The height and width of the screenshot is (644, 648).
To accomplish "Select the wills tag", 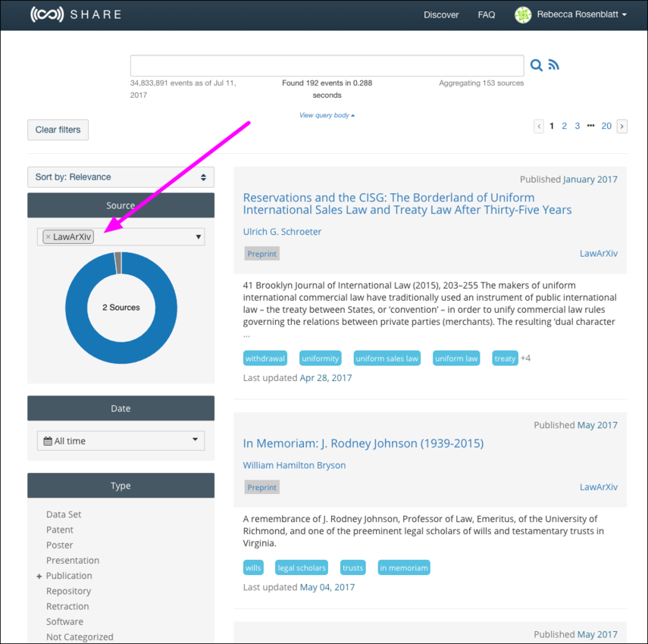I will [x=253, y=567].
